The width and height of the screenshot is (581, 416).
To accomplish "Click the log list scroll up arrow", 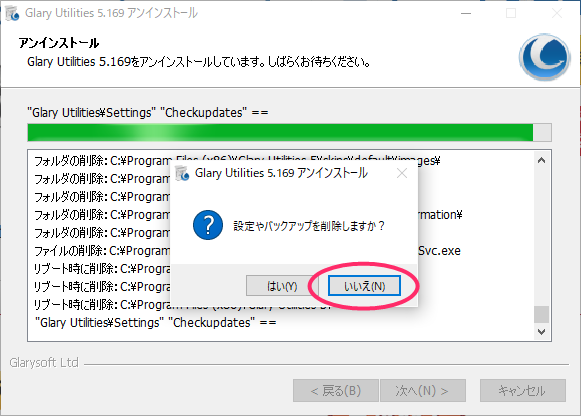I will [x=541, y=160].
